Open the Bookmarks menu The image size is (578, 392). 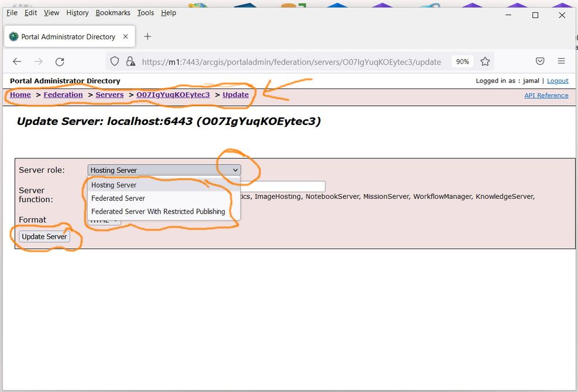113,13
